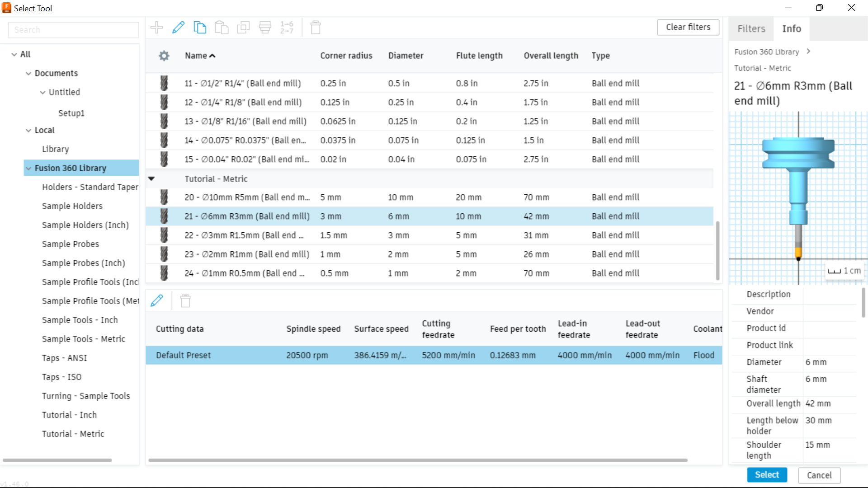Open column settings with the gear icon
Viewport: 868px width, 488px height.
click(x=164, y=56)
